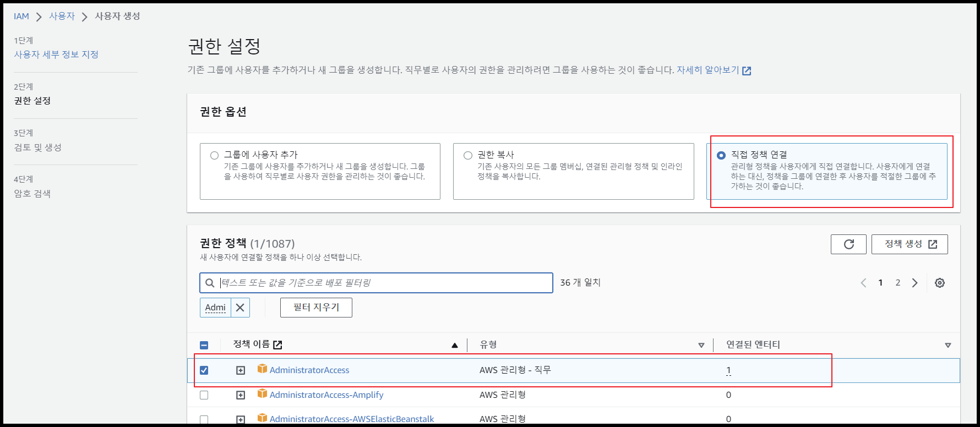The height and width of the screenshot is (427, 980).
Task: Sort the 유형 column with its arrow
Action: pyautogui.click(x=701, y=345)
